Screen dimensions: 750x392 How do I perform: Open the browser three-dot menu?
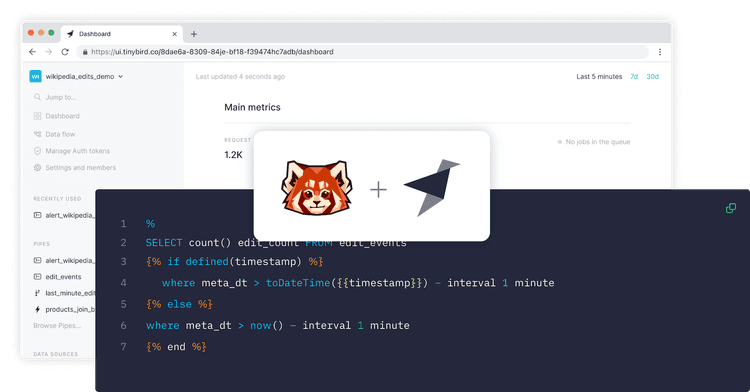[660, 52]
